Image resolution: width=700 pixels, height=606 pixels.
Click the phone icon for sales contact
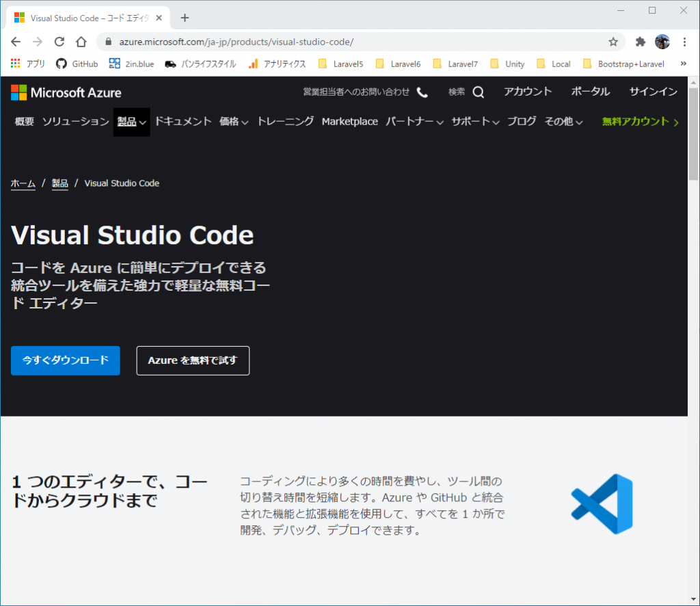click(x=422, y=92)
